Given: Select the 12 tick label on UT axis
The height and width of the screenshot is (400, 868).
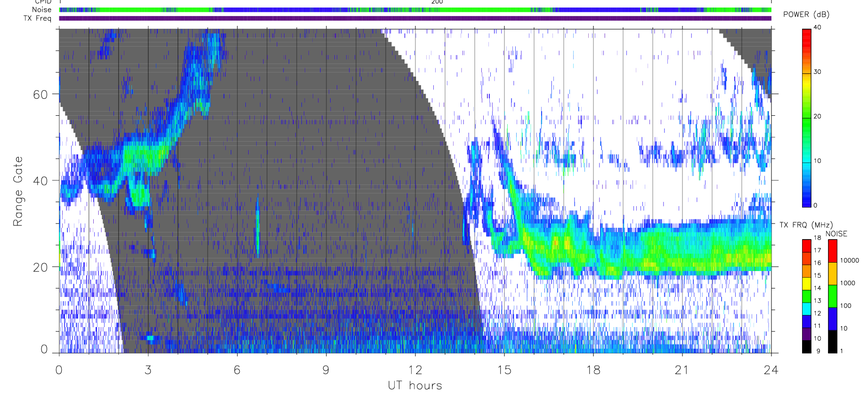Looking at the screenshot, I should click(415, 370).
